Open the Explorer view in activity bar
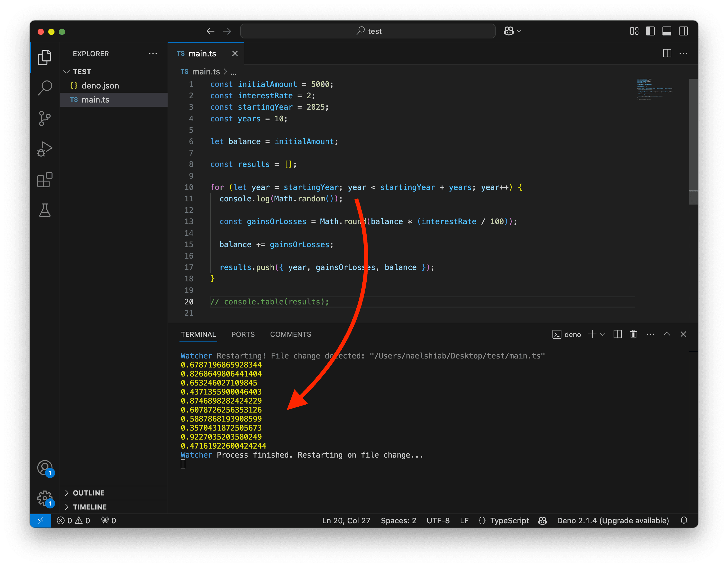This screenshot has height=567, width=728. tap(45, 57)
